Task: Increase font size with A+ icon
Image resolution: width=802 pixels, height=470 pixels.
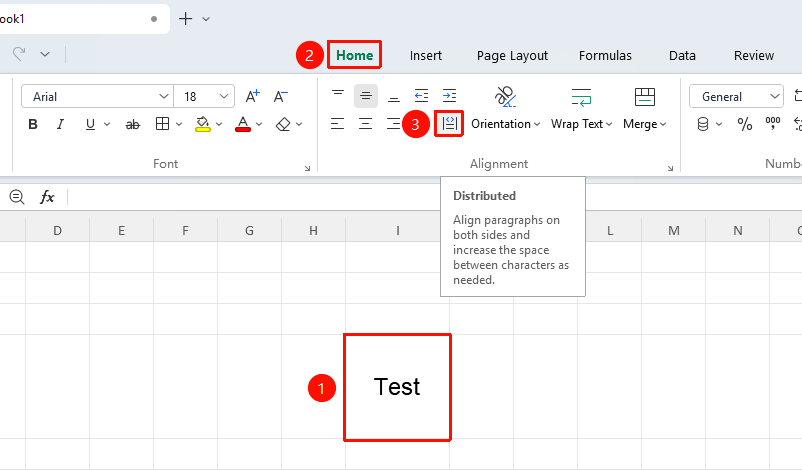Action: tap(252, 96)
